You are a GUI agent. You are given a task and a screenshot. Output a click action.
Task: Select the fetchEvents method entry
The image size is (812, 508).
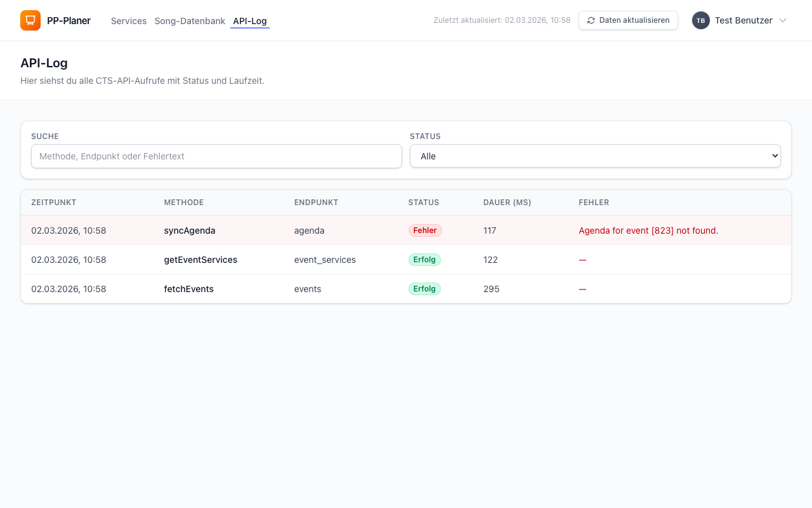[189, 289]
